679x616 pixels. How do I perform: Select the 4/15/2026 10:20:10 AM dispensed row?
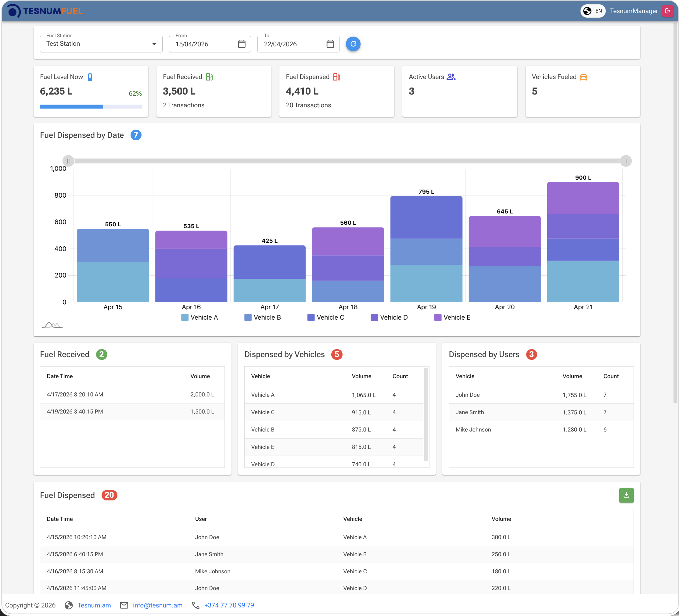[336, 537]
